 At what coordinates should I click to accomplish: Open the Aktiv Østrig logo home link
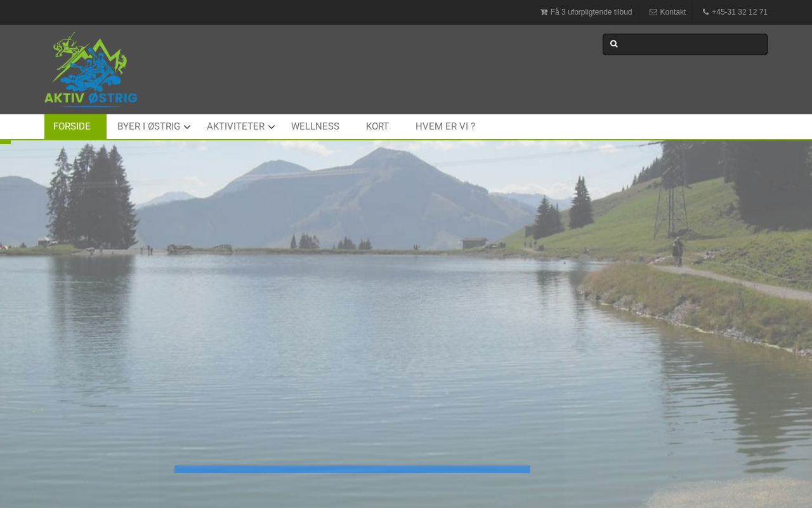click(x=91, y=70)
